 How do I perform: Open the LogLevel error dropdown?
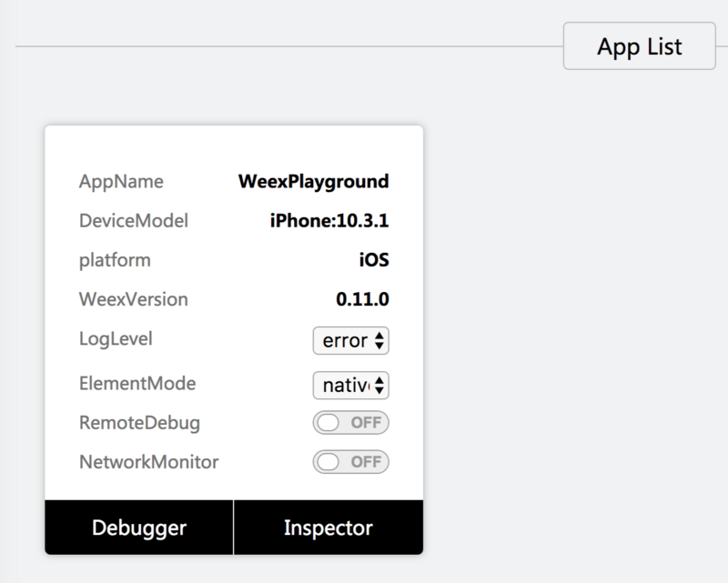coord(351,341)
